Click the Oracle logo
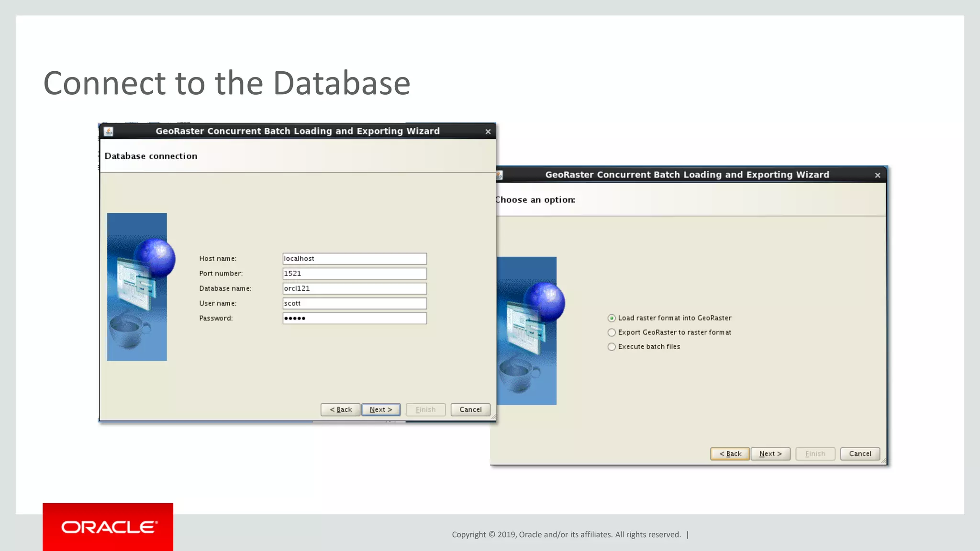This screenshot has width=980, height=551. coord(108,527)
